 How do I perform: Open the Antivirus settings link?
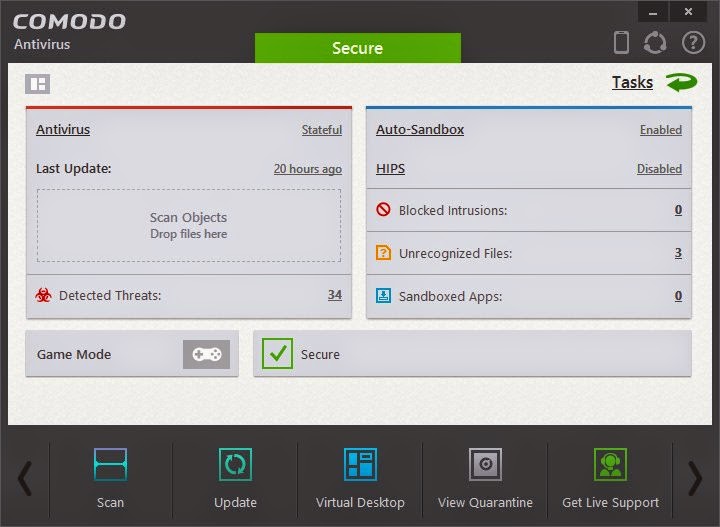coord(63,129)
